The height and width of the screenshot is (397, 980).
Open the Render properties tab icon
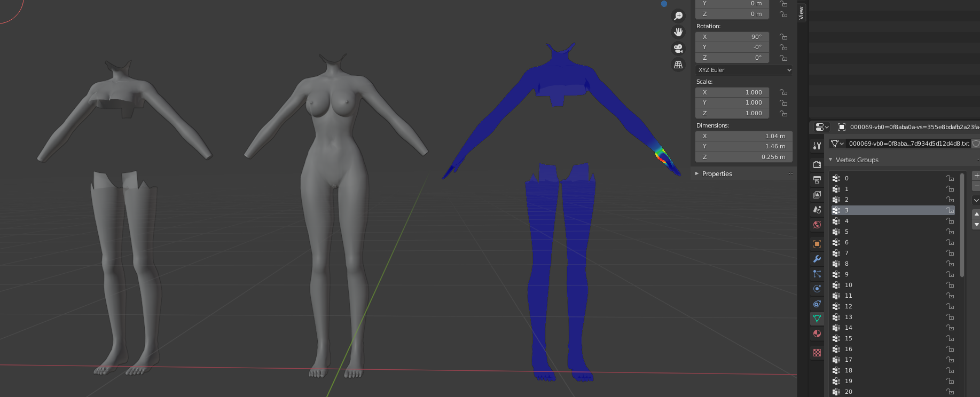[817, 164]
